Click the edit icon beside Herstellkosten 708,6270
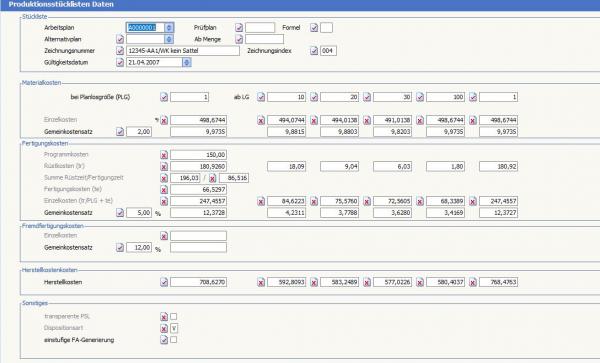 tap(164, 282)
